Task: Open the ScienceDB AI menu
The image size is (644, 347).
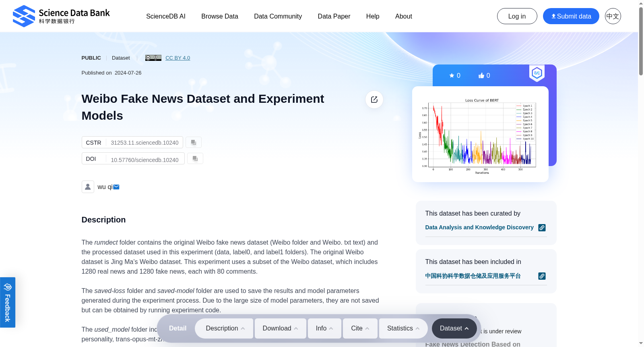Action: 166,16
